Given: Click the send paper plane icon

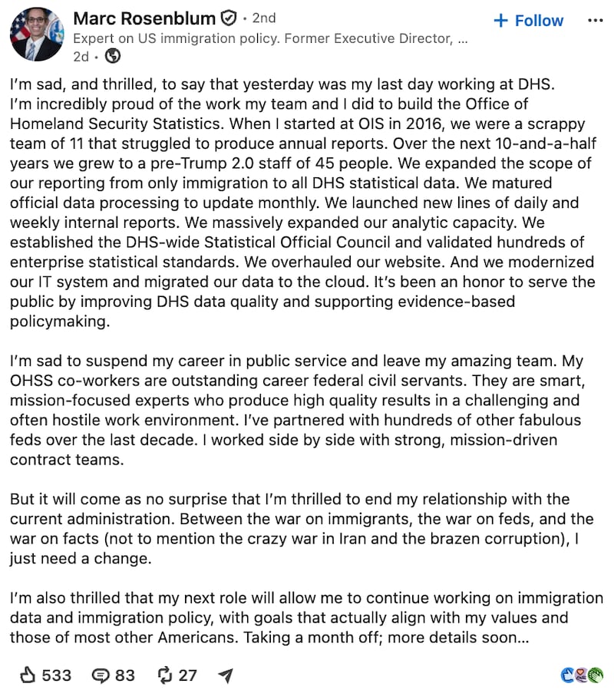Looking at the screenshot, I should (226, 675).
